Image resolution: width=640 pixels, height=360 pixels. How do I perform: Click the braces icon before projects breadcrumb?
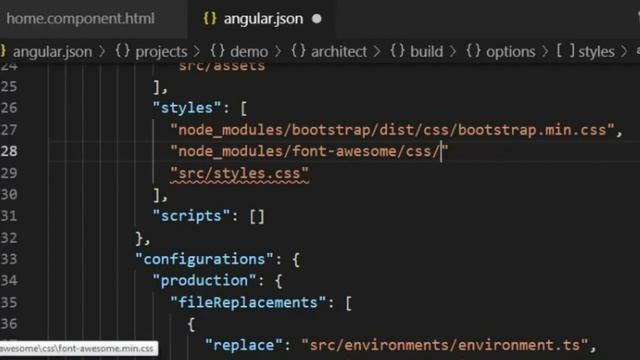coord(122,51)
